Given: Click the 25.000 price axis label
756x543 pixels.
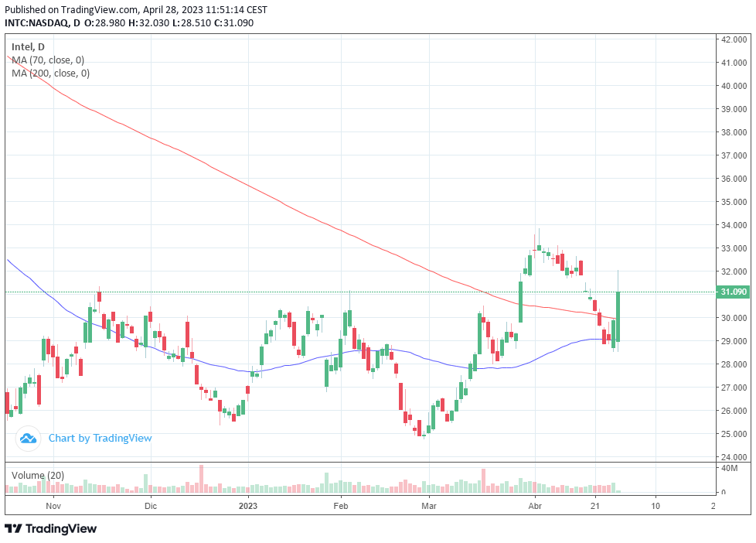Looking at the screenshot, I should pos(734,434).
